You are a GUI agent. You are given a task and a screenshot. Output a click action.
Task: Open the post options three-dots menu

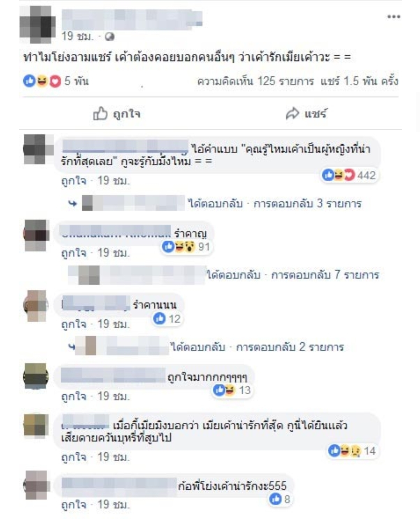pyautogui.click(x=394, y=16)
